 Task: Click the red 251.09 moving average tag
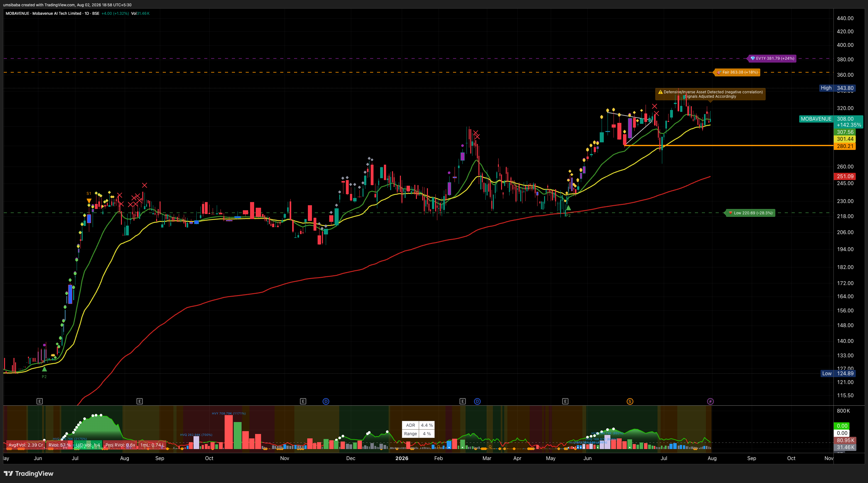845,176
